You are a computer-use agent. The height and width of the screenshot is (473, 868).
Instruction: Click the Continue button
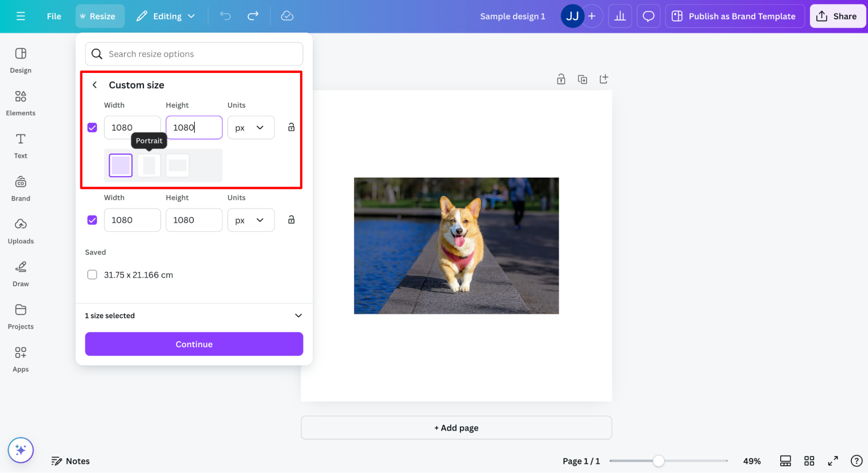[194, 344]
